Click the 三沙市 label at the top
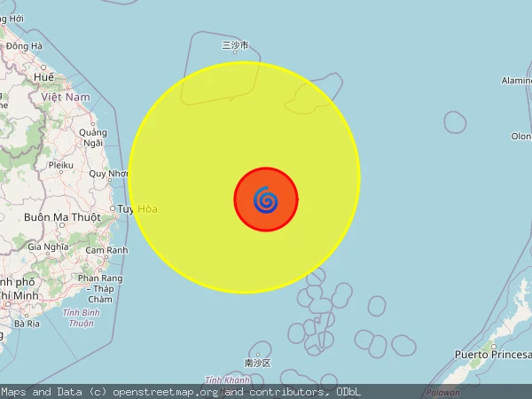 (x=235, y=44)
